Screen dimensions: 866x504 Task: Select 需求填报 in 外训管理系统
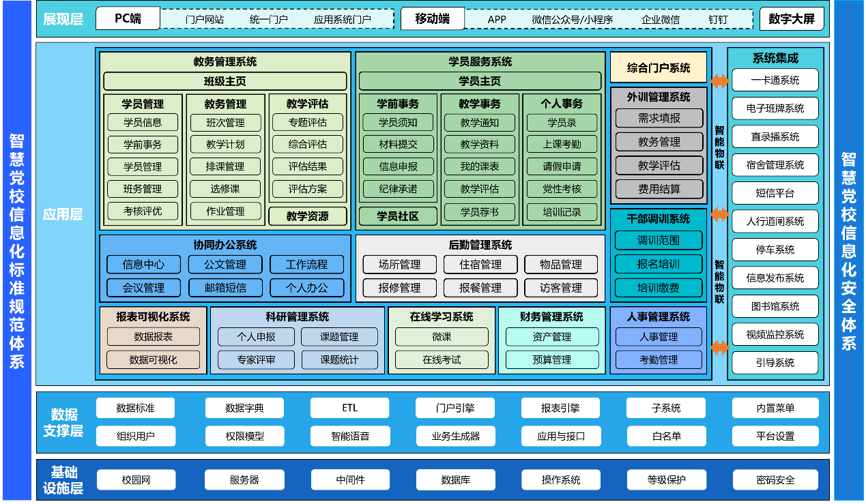click(659, 118)
